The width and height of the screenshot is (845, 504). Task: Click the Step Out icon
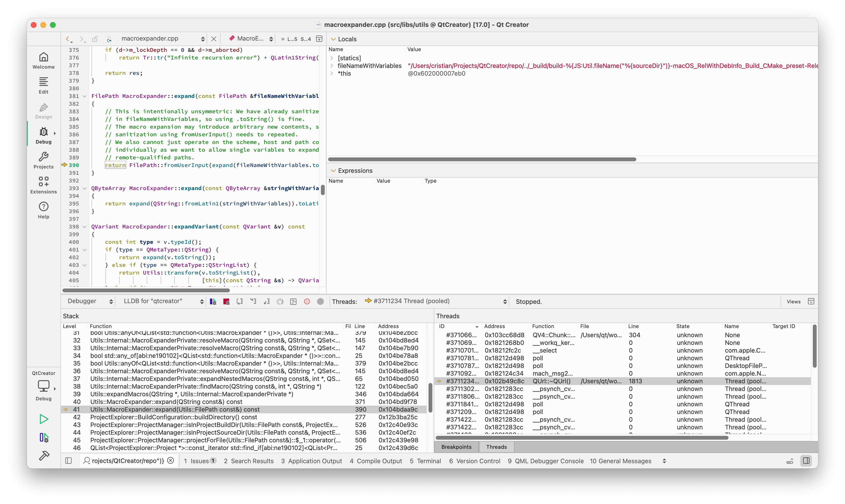[267, 302]
